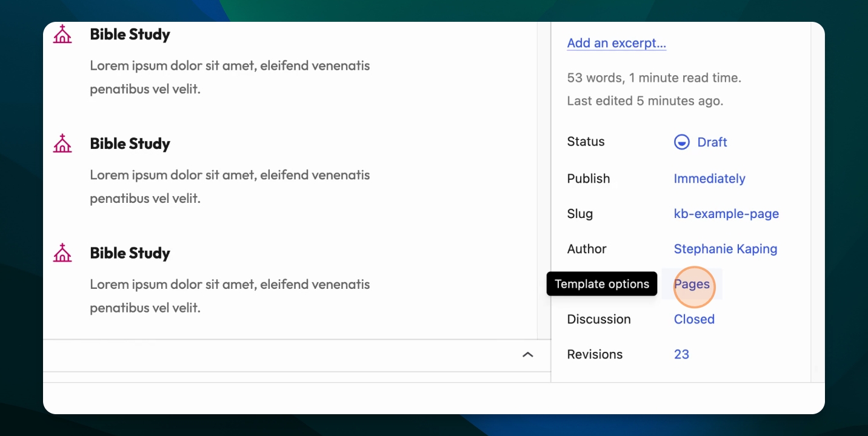Click the church icon beside the middle Bible Study
The width and height of the screenshot is (868, 436).
tap(62, 144)
